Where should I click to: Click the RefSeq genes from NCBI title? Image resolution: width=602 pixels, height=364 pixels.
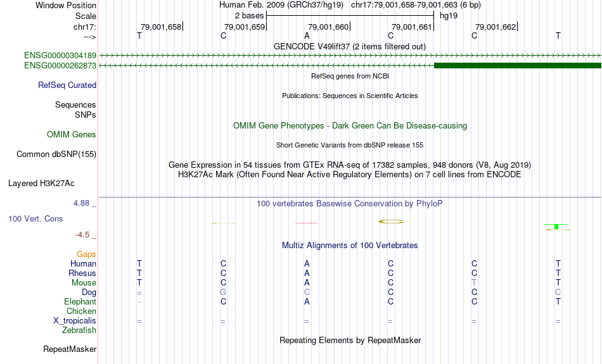[350, 76]
